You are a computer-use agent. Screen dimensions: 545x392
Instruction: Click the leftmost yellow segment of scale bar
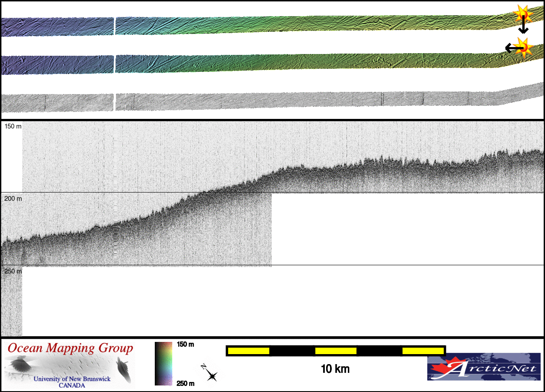pos(248,351)
